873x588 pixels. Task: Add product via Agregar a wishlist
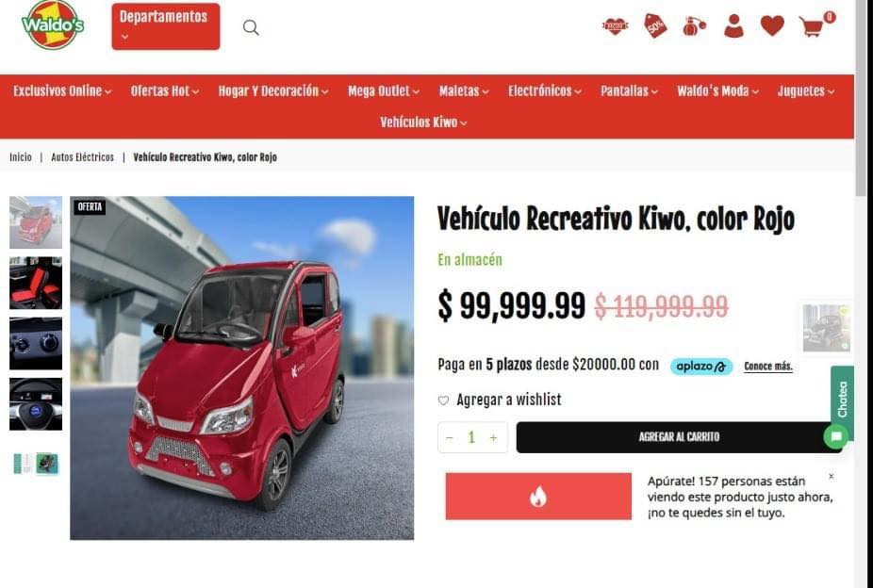pos(500,400)
